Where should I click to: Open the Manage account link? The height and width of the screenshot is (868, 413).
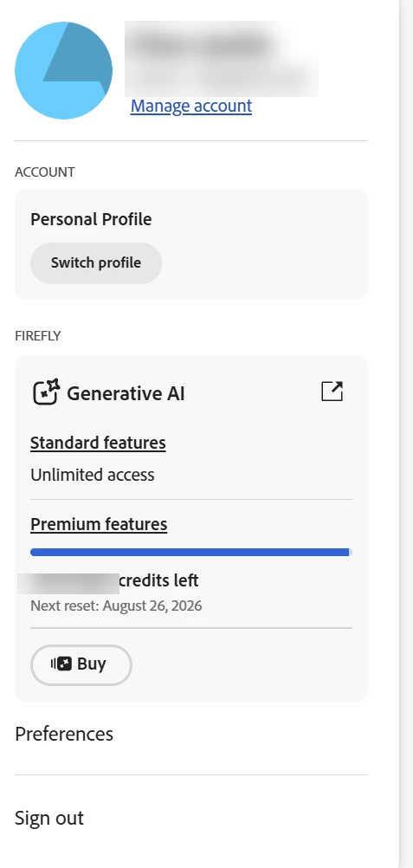coord(191,106)
